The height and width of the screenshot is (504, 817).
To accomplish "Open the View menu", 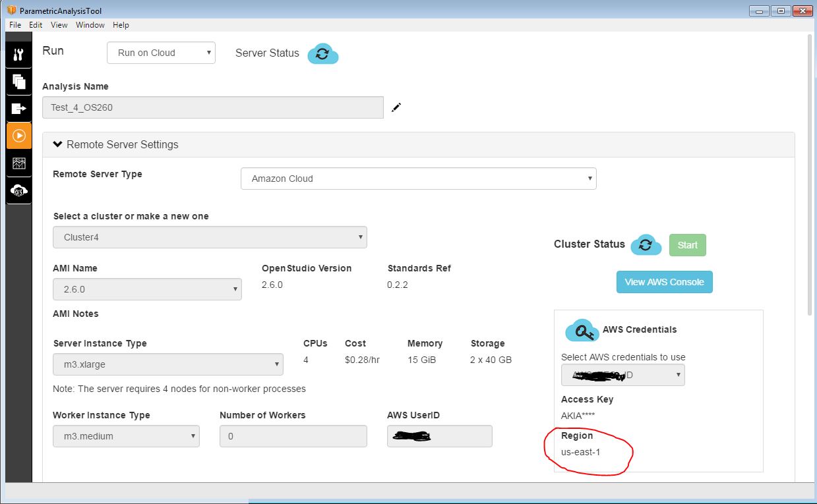I will [59, 25].
